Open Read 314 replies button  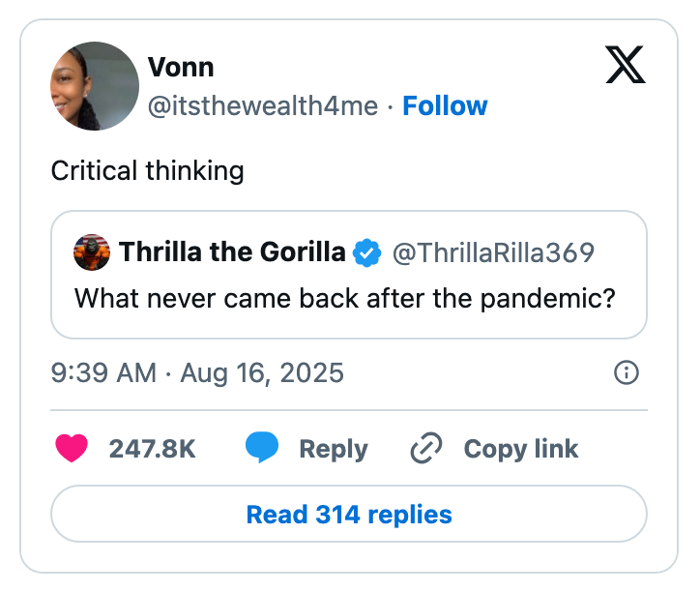349,514
